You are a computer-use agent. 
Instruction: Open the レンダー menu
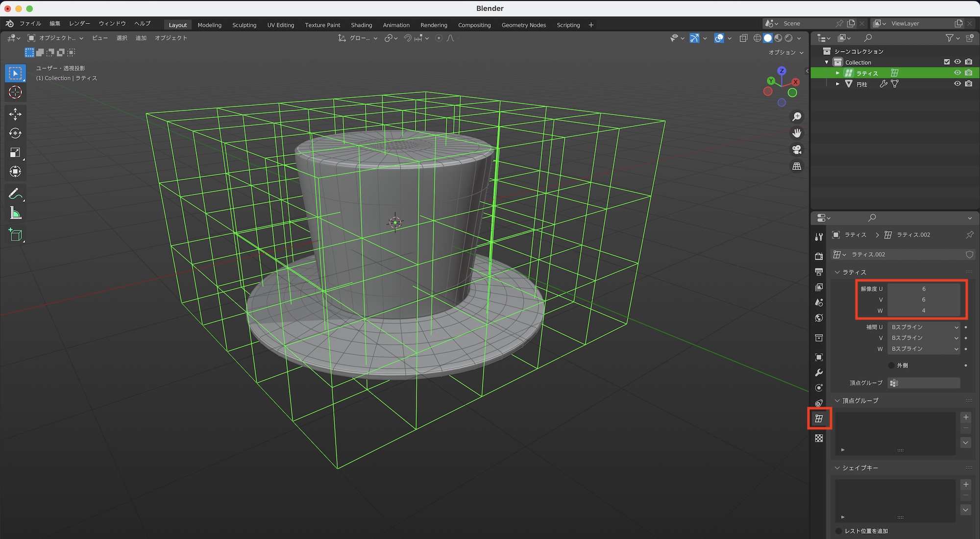pos(79,24)
